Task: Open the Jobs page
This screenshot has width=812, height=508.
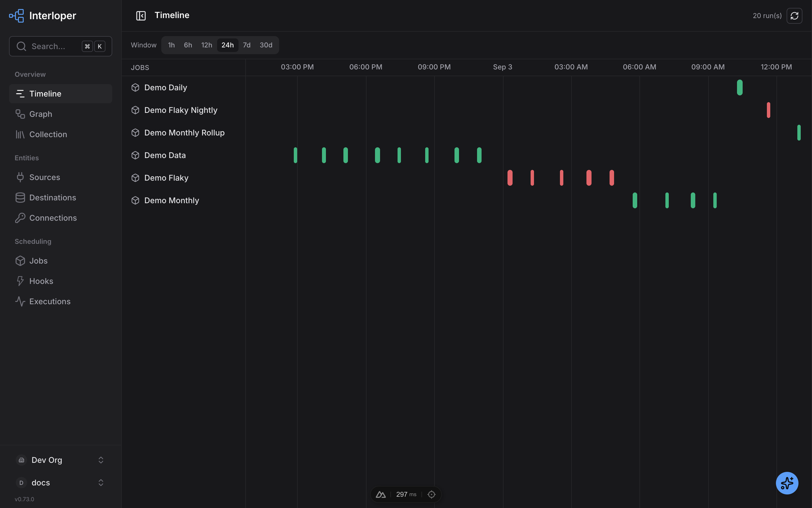Action: point(61,261)
